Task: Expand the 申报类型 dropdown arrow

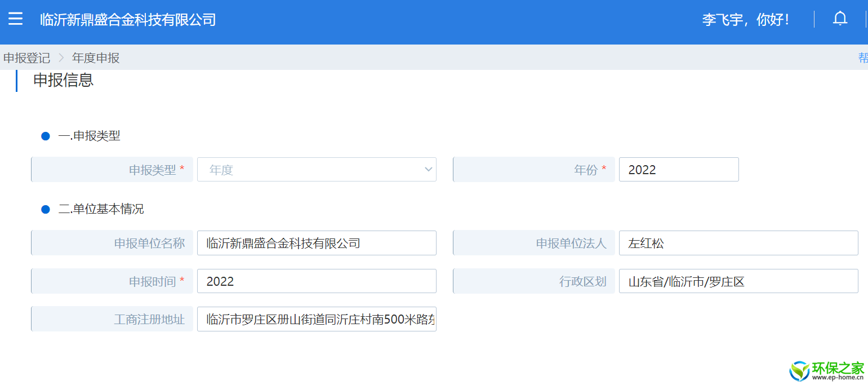Action: [x=428, y=169]
